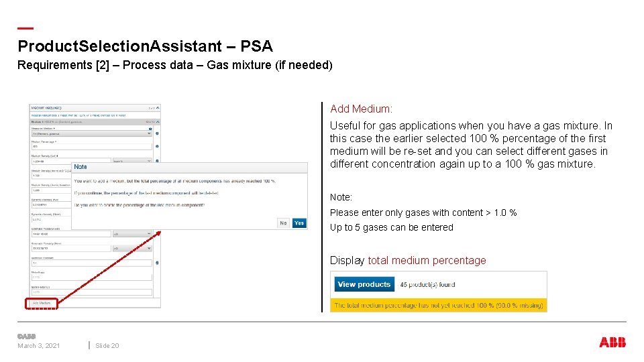Screen dimensions: 644x362
Task: Open the lowest unit dropdown in the form
Action: click(x=131, y=248)
